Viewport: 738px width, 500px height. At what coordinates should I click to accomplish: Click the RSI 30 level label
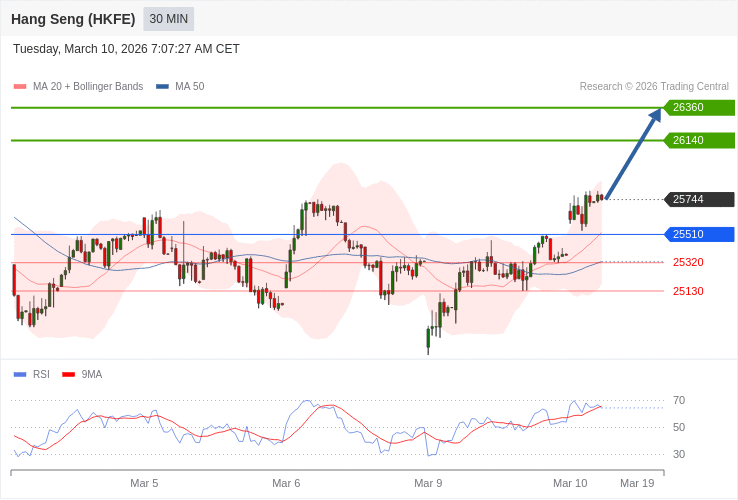click(x=679, y=455)
